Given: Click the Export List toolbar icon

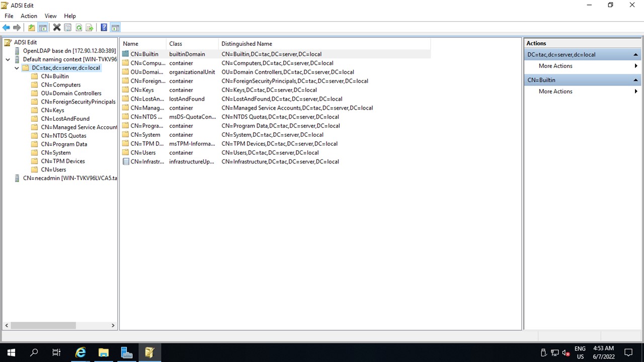Looking at the screenshot, I should tap(90, 28).
